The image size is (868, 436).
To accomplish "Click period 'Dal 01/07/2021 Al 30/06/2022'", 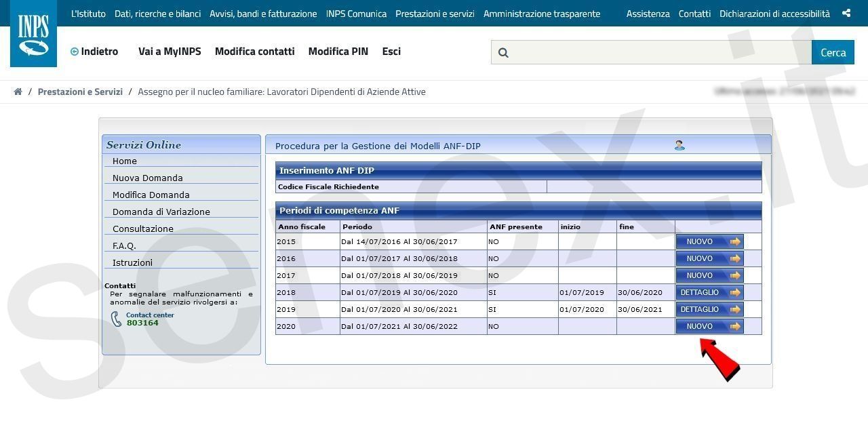I will coord(399,326).
